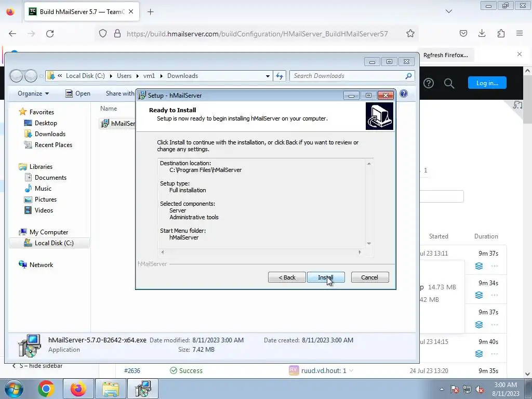Click the taskbar clock 3:00 AM

[x=505, y=389]
